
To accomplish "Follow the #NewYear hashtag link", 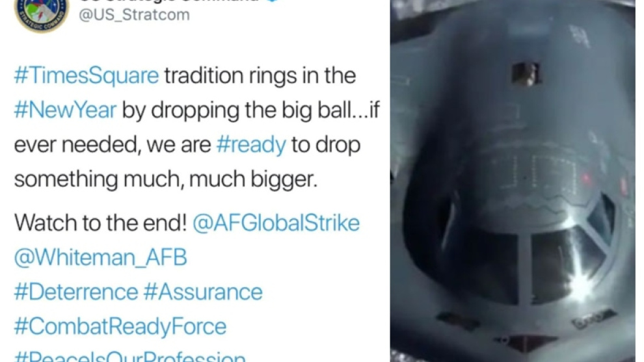I will 65,110.
